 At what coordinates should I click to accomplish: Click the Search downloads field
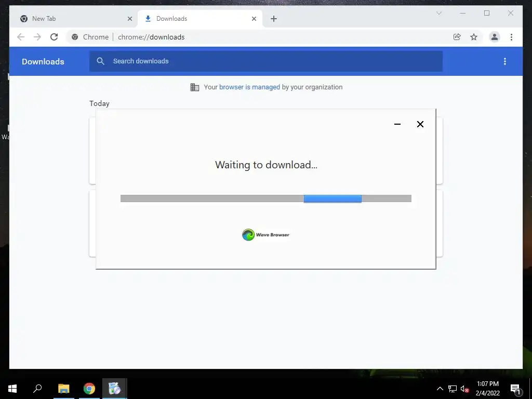point(266,61)
